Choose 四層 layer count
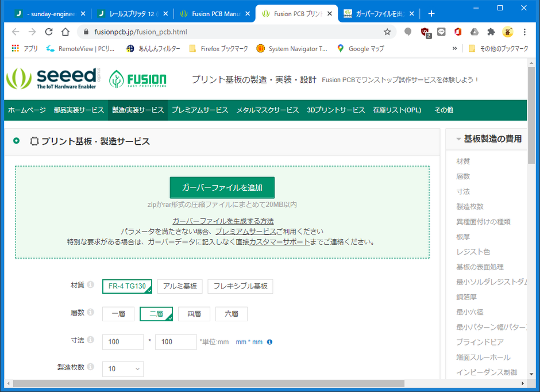The height and width of the screenshot is (392, 540). [x=194, y=314]
